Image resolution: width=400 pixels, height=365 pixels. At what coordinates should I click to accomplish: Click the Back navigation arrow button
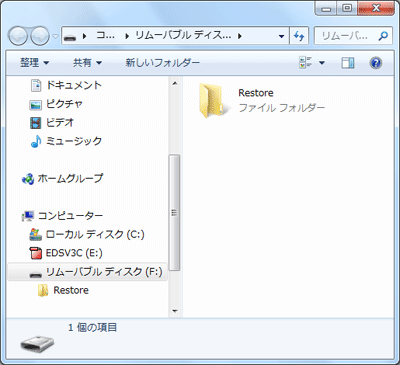(18, 36)
